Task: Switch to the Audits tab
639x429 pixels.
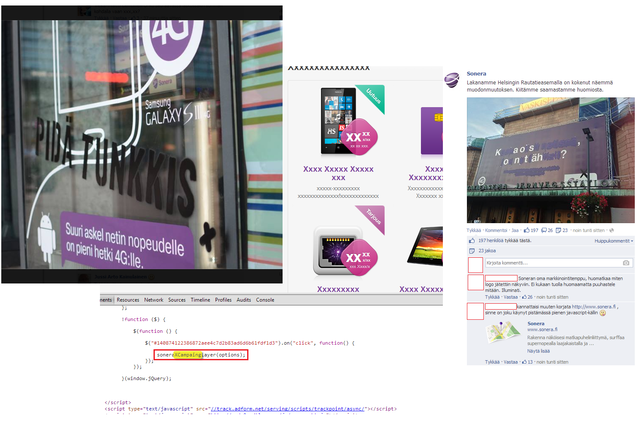Action: 244,299
